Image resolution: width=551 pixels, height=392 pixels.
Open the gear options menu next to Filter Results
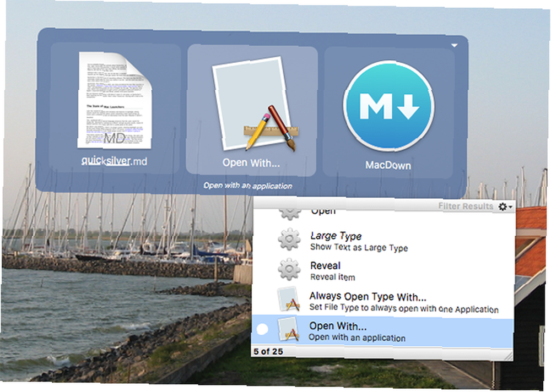pos(505,206)
